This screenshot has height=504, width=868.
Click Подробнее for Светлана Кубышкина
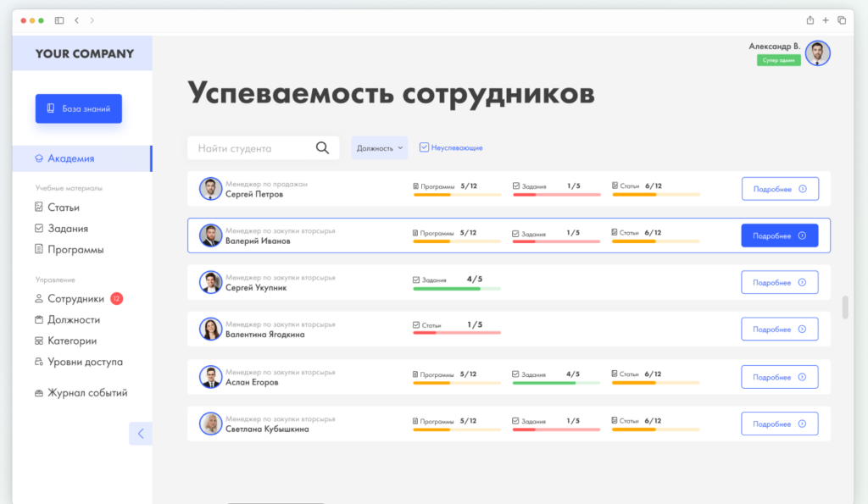[780, 424]
